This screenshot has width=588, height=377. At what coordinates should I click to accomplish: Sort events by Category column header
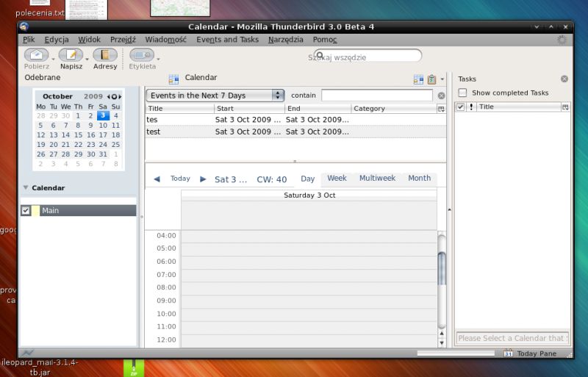click(x=394, y=109)
